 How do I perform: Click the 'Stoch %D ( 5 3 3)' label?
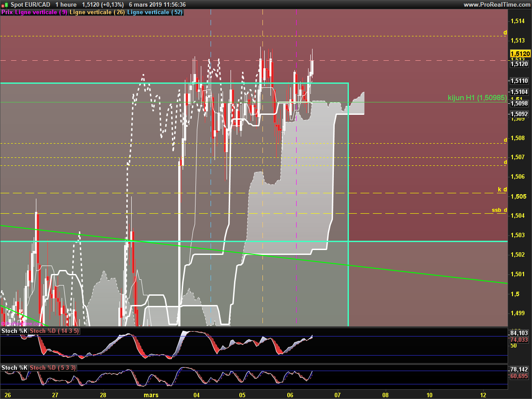click(x=53, y=368)
